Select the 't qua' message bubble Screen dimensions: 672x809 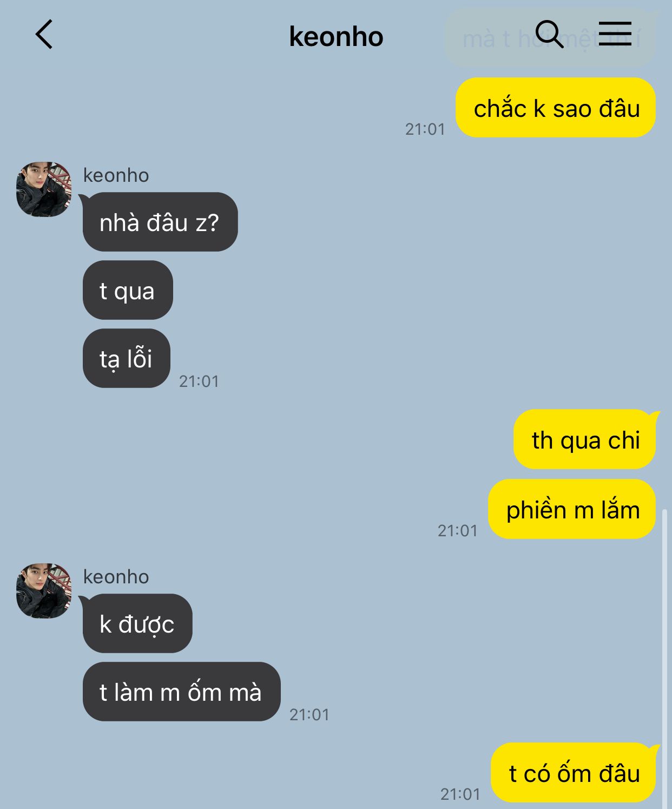[128, 290]
